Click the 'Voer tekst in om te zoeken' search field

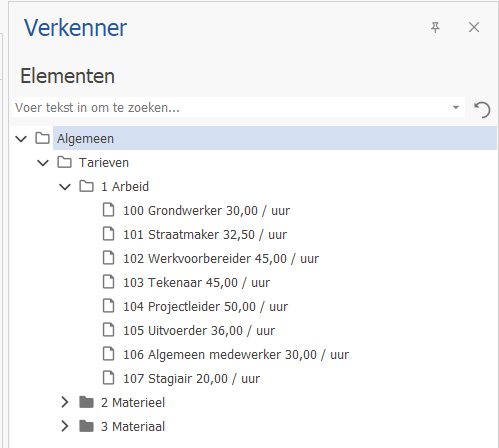pos(238,107)
